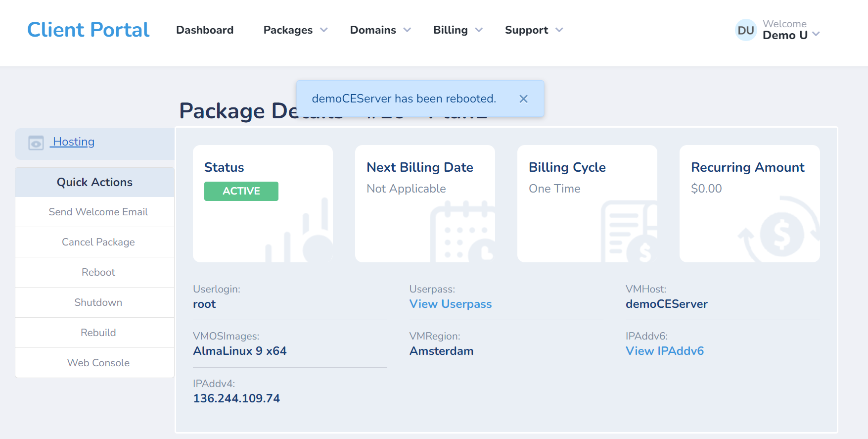Click the DU user avatar circle
The image size is (868, 439).
(x=746, y=30)
